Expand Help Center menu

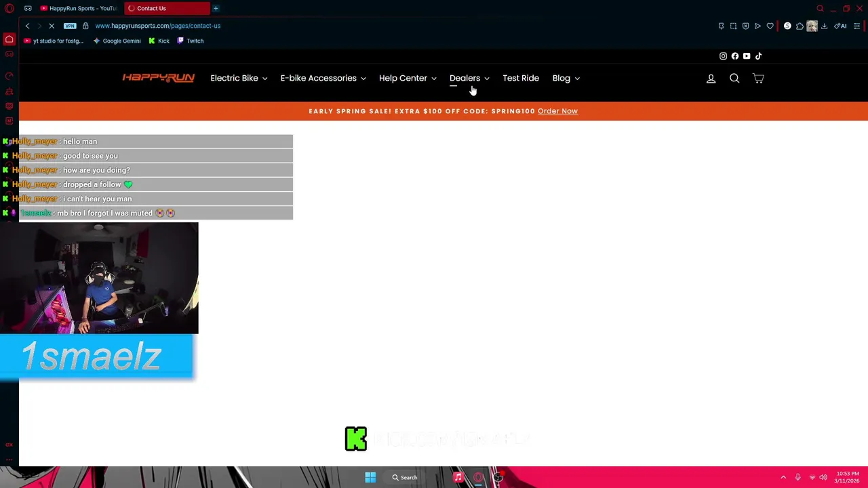[408, 78]
